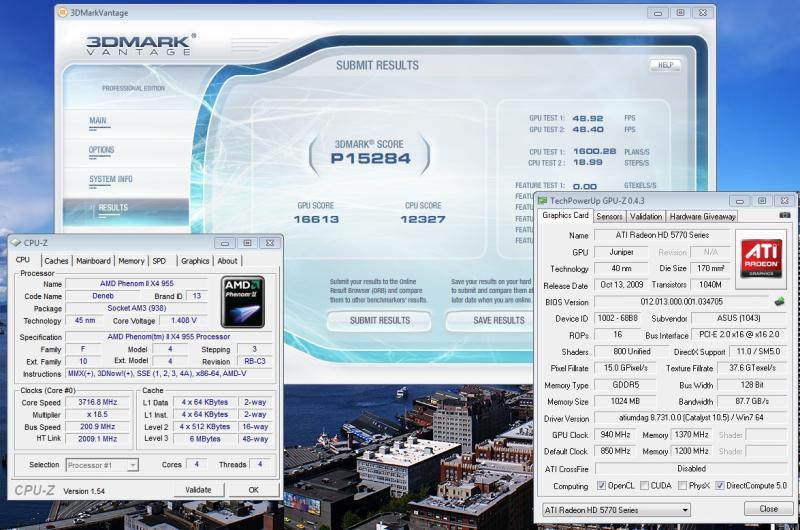Select System Info in 3DMark sidebar
The height and width of the screenshot is (530, 800).
[110, 179]
